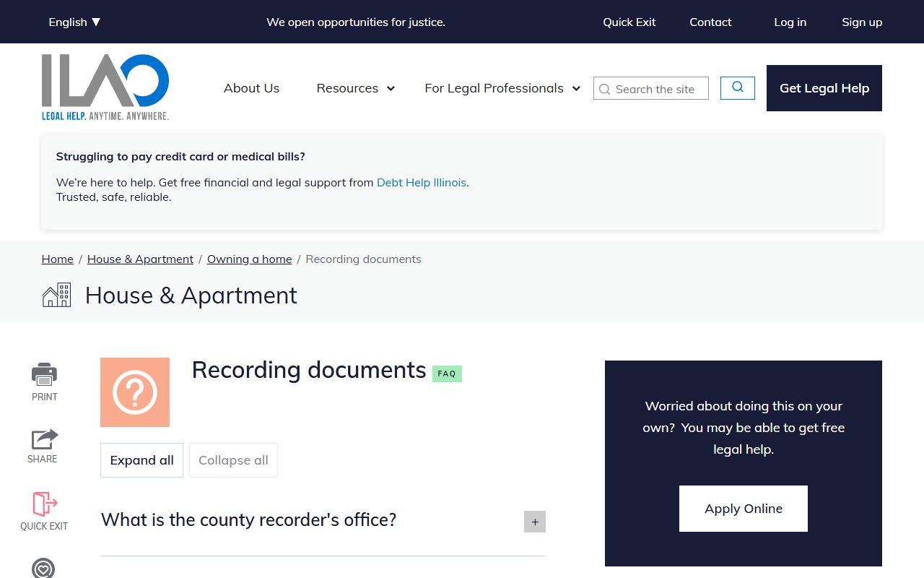Click the Apply Online button
The image size is (924, 578).
coord(744,509)
